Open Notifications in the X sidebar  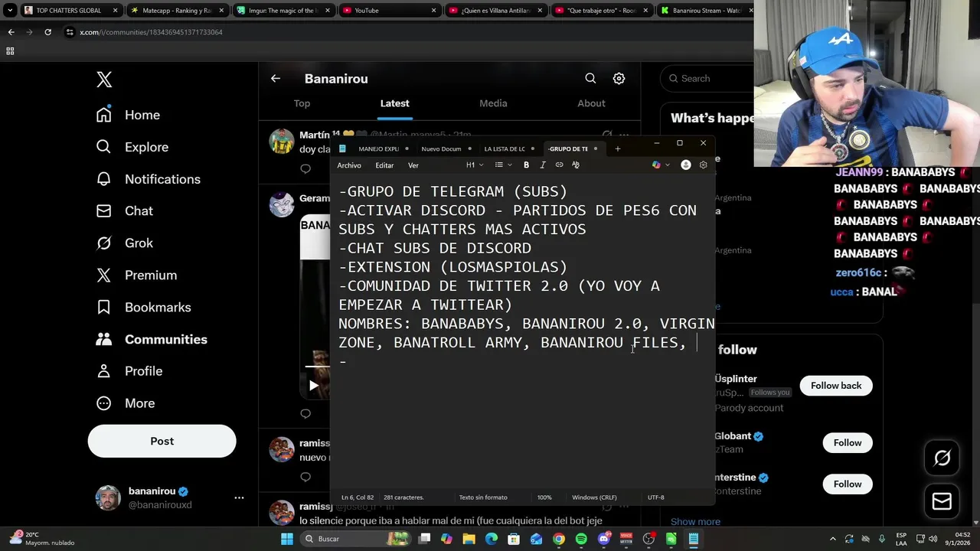[x=148, y=179]
